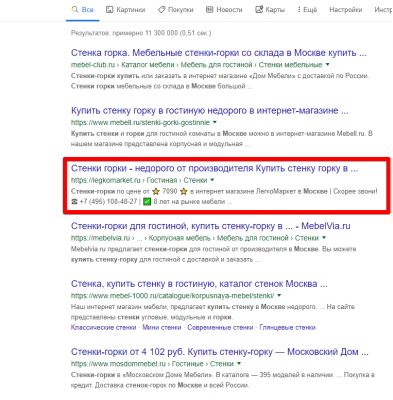
Task: Open result 'Купить стенку горку в гостиную недорого'
Action: (210, 110)
